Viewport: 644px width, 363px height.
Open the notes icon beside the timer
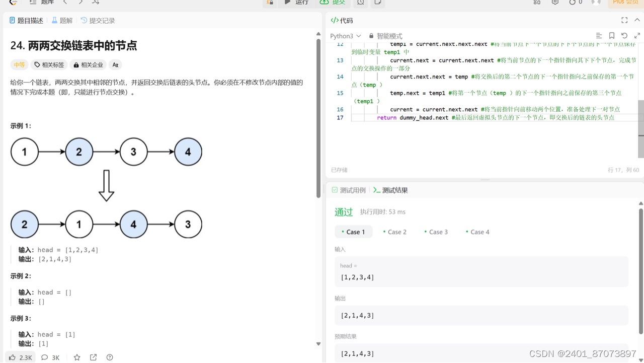(377, 2)
